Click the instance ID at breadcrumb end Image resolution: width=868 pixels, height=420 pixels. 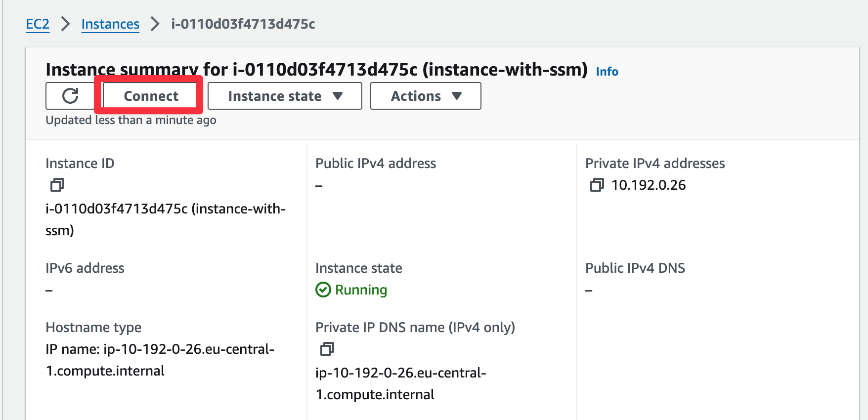243,24
